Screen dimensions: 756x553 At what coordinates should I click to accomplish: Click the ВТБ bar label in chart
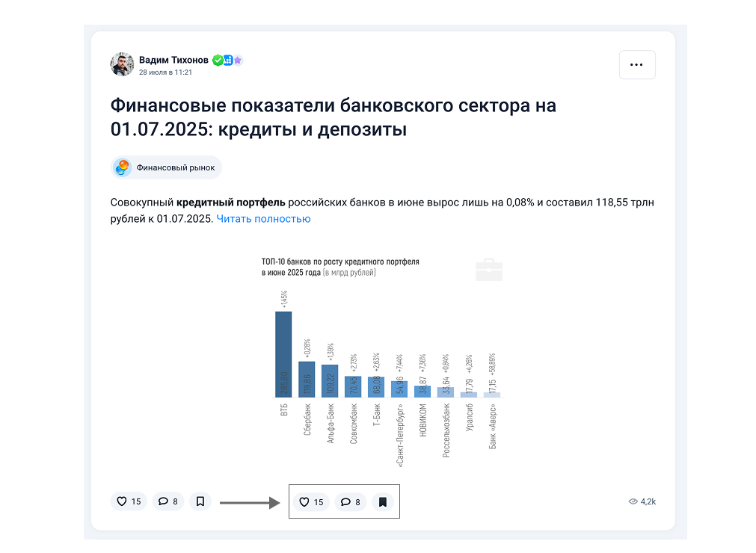pos(284,410)
